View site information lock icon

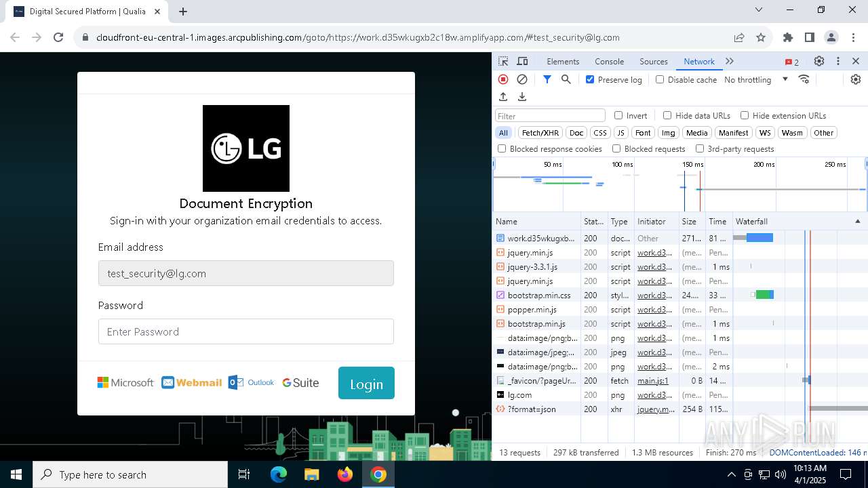coord(85,37)
